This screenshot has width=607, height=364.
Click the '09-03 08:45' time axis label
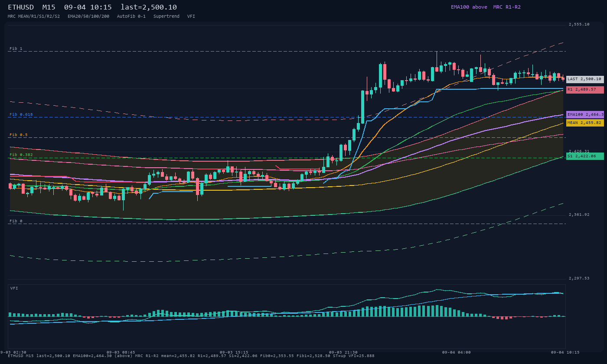point(121,352)
